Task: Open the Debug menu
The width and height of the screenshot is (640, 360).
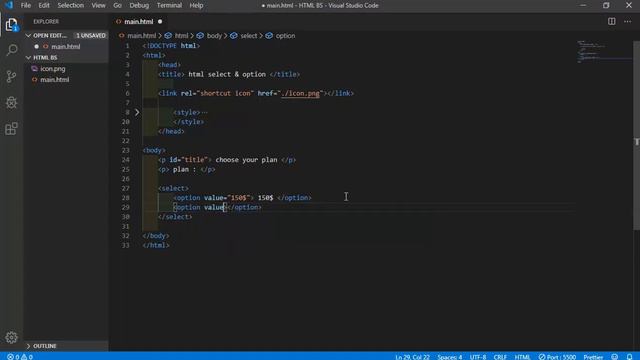Action: 139,5
